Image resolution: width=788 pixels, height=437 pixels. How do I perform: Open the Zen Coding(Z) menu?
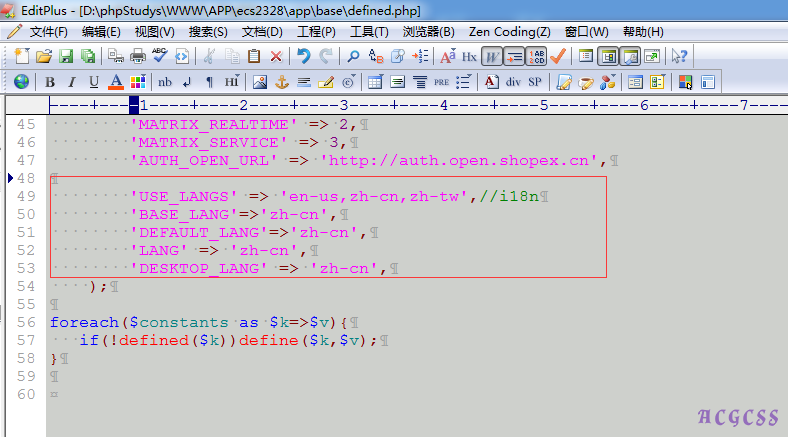click(x=509, y=31)
